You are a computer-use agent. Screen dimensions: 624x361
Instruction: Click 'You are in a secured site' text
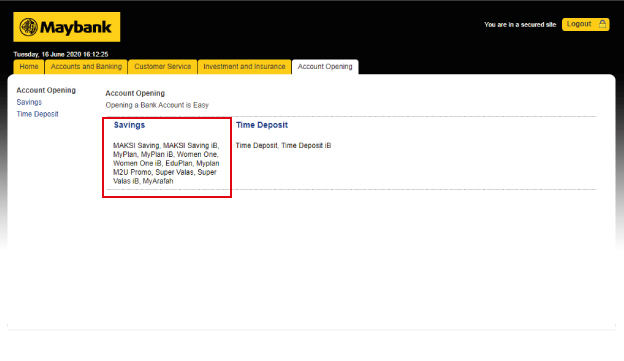pyautogui.click(x=520, y=24)
